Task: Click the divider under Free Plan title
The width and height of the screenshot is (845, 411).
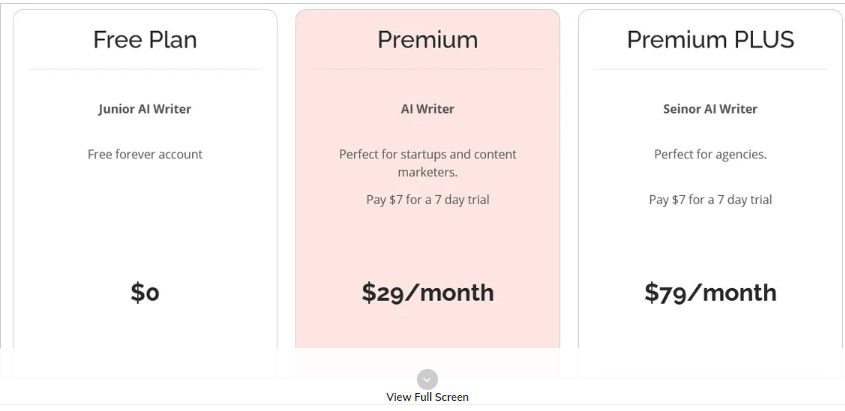Action: [x=145, y=69]
